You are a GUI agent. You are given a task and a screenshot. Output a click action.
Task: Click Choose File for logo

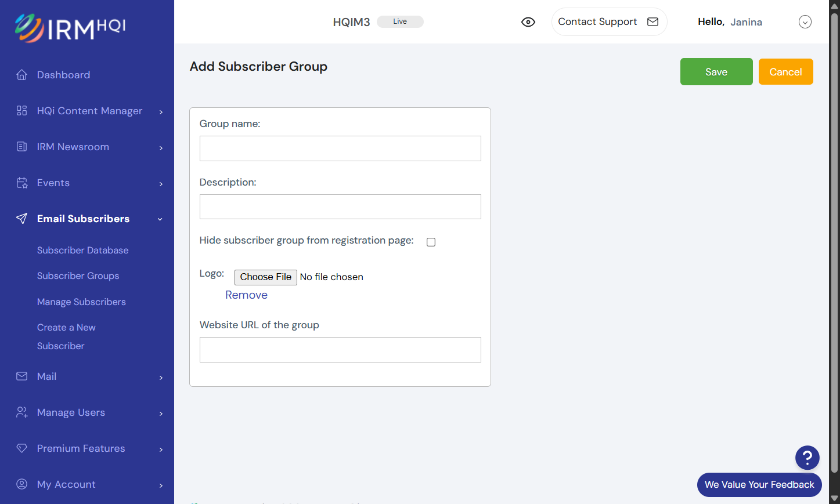click(266, 277)
